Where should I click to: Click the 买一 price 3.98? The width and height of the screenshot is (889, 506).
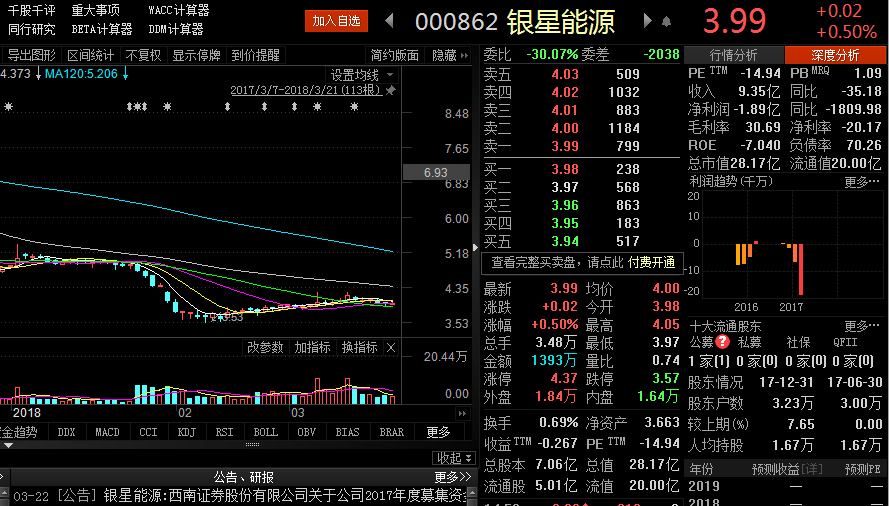coord(565,169)
